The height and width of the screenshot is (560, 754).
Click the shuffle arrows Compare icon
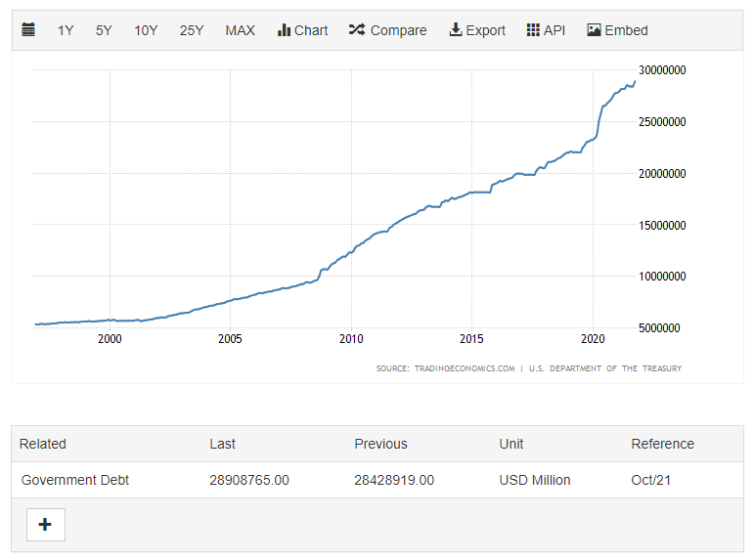tap(357, 29)
